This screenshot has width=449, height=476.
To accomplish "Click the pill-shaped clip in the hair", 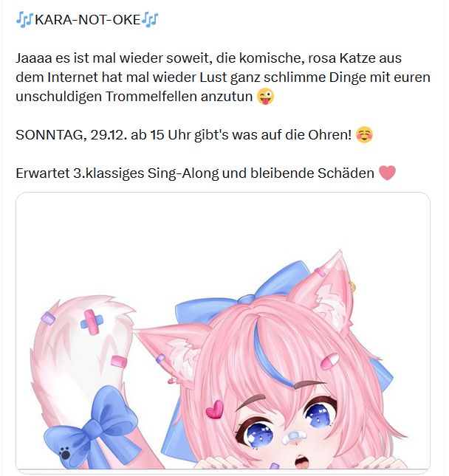I will click(329, 362).
